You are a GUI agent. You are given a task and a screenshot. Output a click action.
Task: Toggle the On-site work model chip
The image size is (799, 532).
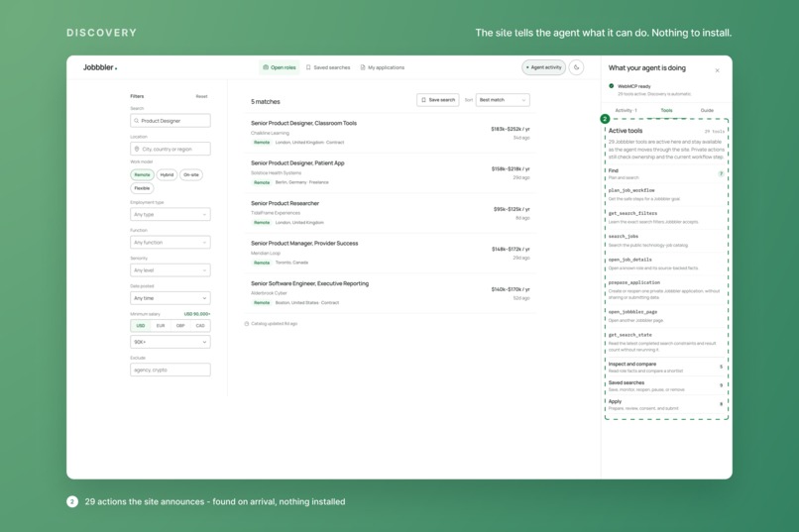coord(191,174)
